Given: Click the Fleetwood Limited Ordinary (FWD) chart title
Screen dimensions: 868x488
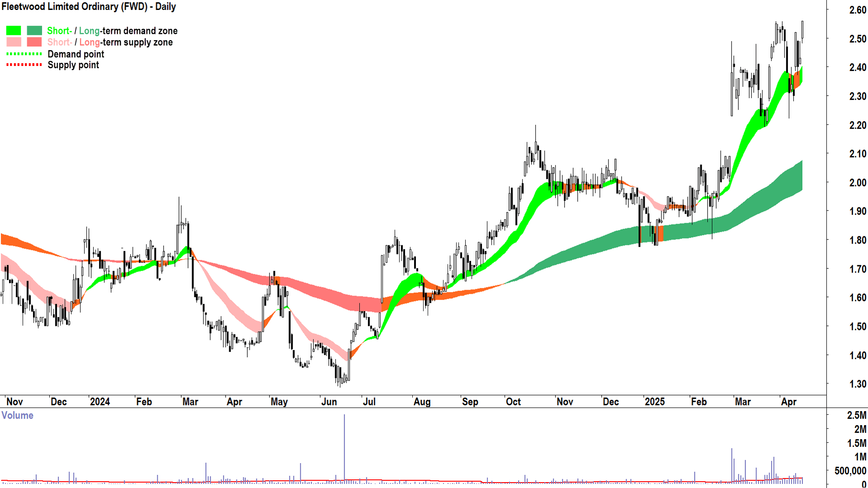Looking at the screenshot, I should point(89,7).
